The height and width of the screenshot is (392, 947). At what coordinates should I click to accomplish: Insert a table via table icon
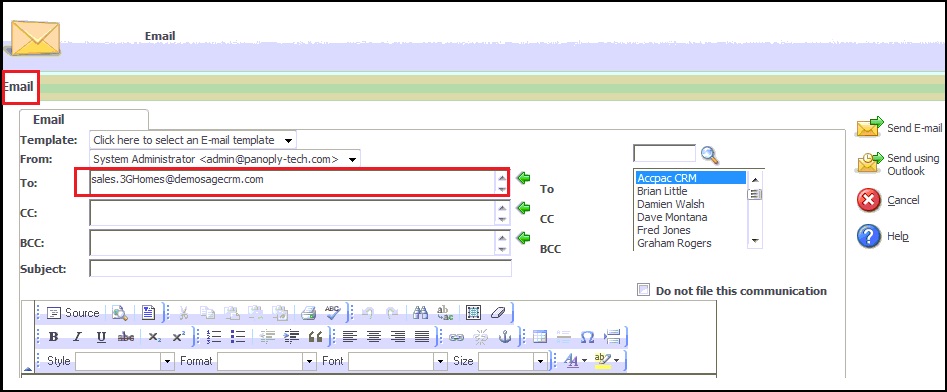pyautogui.click(x=540, y=337)
